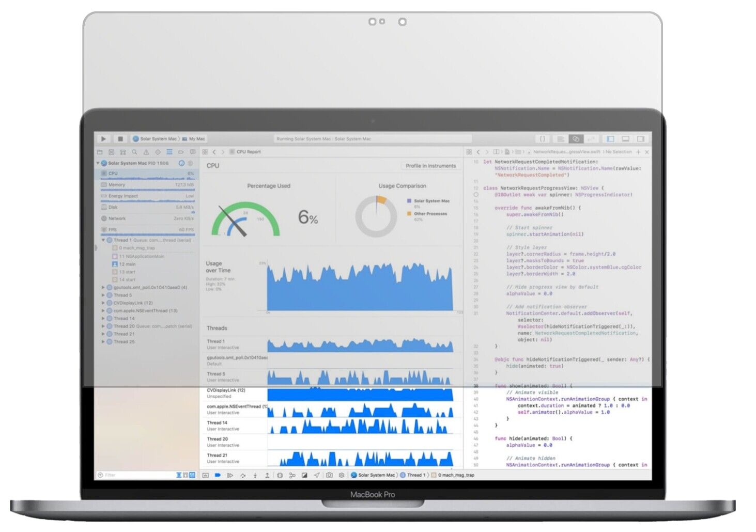Open the Issue navigator warning icon
The height and width of the screenshot is (532, 756).
pos(146,152)
